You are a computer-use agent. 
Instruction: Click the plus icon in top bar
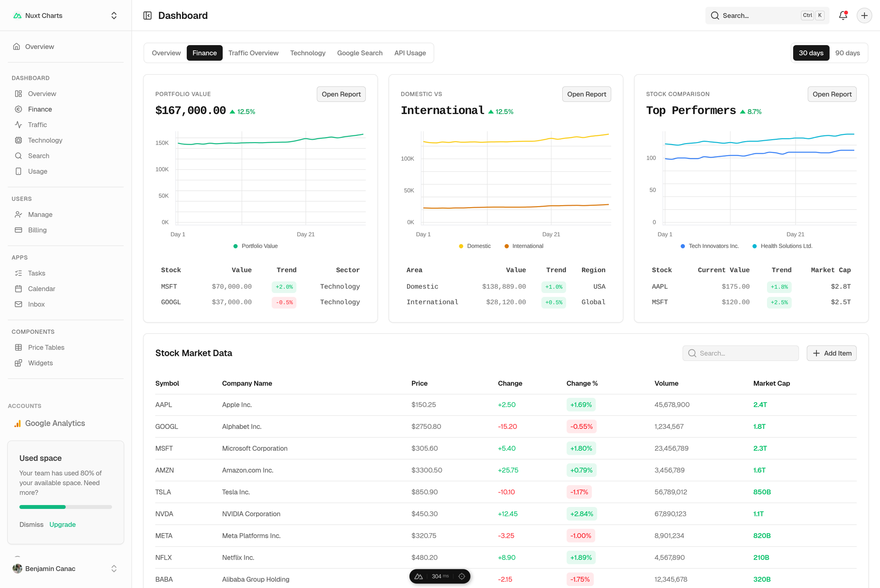(x=864, y=16)
